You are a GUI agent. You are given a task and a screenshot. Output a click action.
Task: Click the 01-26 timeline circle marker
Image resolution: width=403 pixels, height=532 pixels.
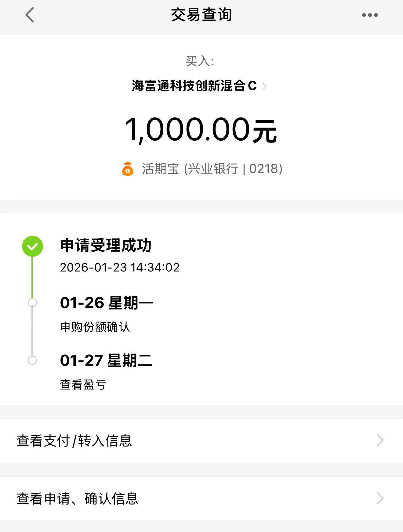pos(32,303)
